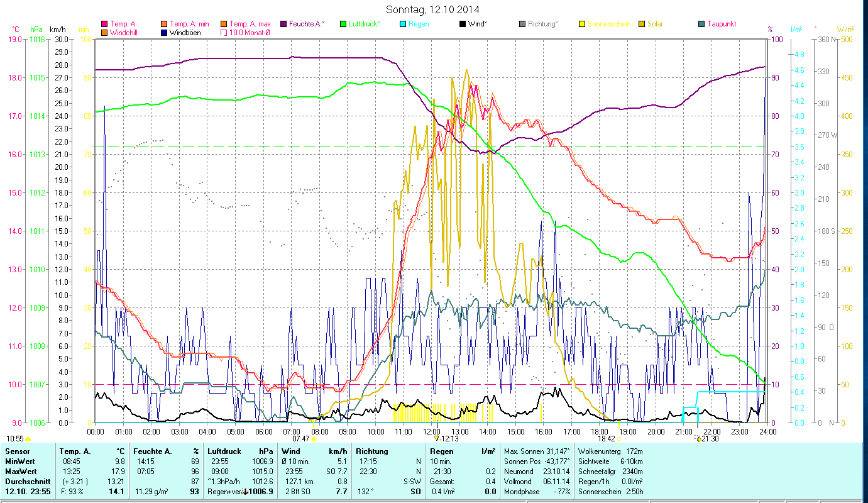
Task: Click the sunrise sun icon beside 07:47
Action: coord(313,439)
